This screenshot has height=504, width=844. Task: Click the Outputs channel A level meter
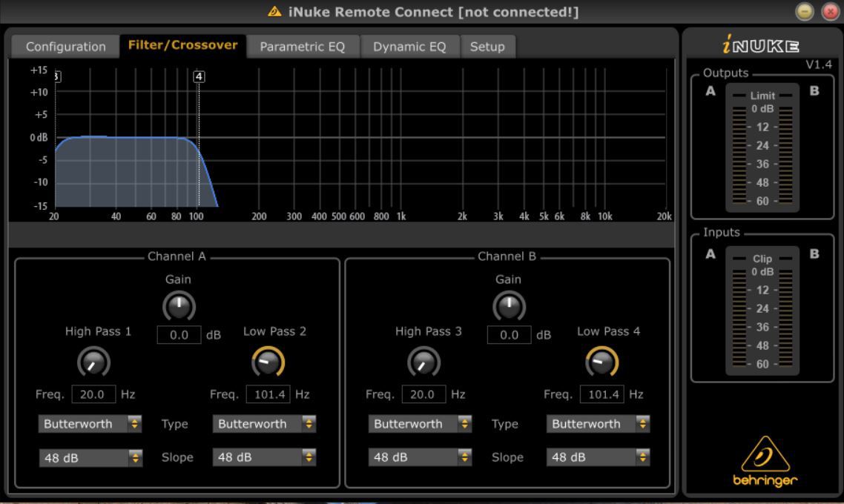pyautogui.click(x=739, y=154)
